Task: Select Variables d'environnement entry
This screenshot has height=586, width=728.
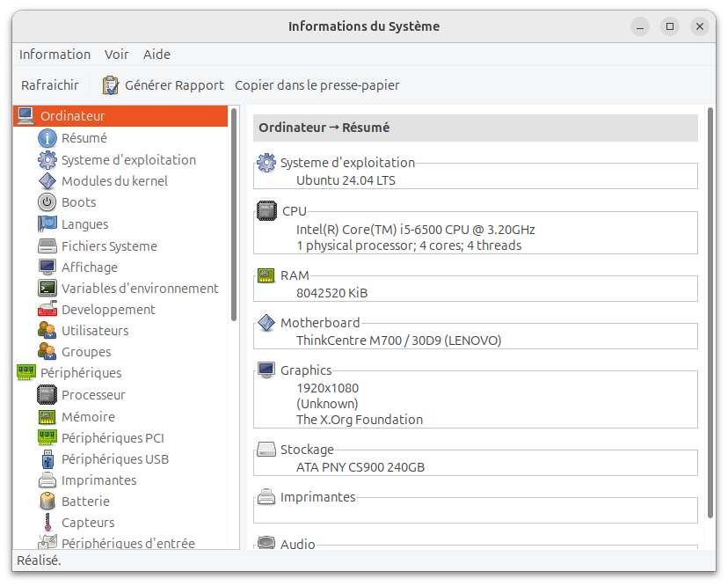Action: (x=140, y=288)
